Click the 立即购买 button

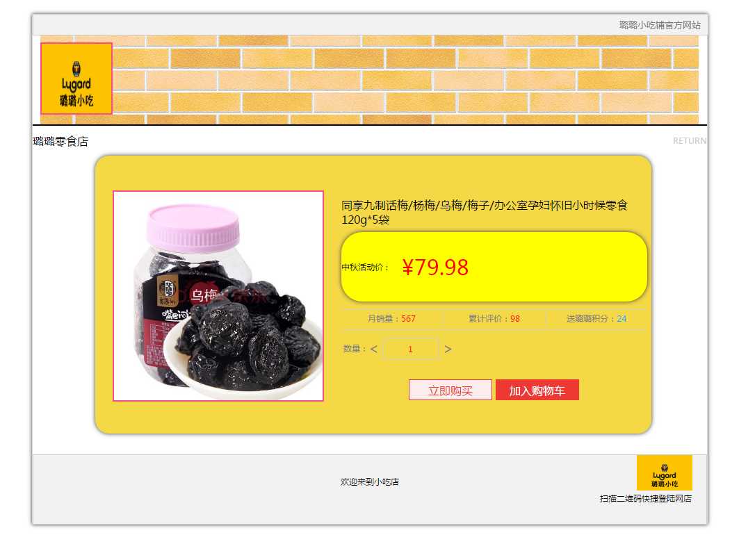450,390
